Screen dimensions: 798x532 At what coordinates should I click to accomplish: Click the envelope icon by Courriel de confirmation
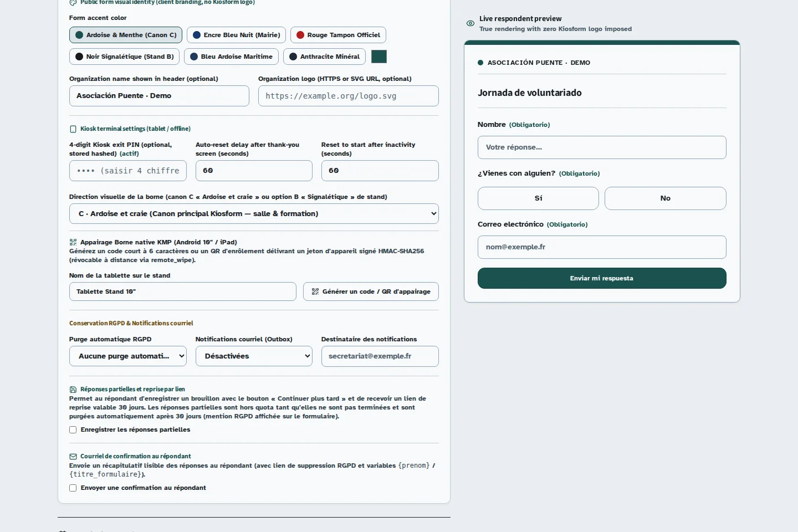coord(73,457)
